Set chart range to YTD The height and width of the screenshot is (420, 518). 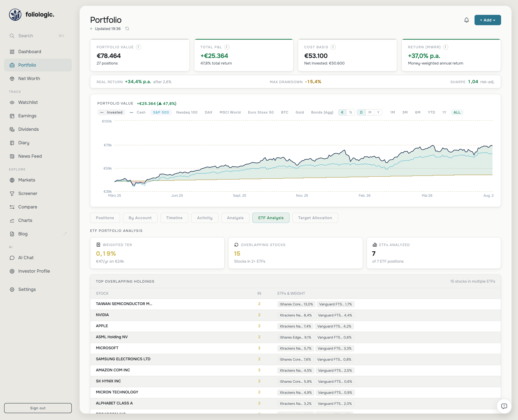(431, 112)
